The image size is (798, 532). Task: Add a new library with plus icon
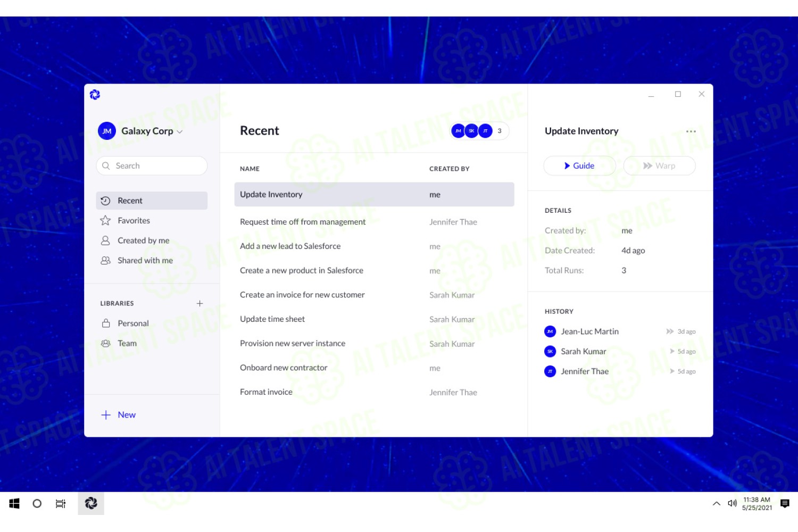point(200,303)
